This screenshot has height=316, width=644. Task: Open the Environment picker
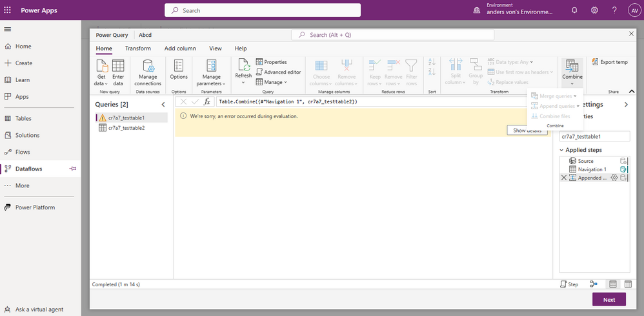point(512,9)
